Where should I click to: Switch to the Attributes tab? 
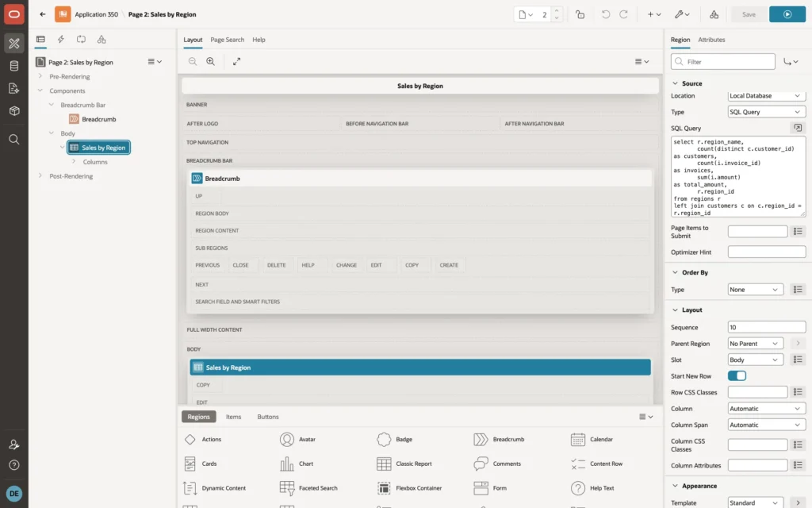711,40
